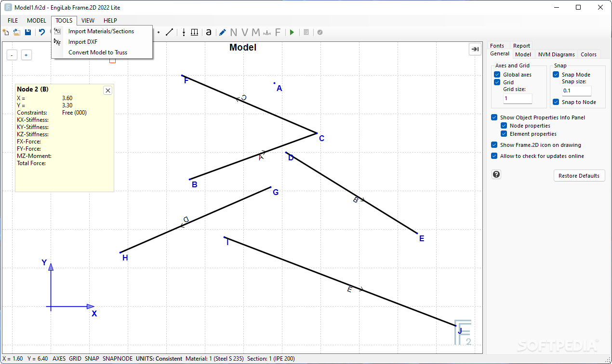Screen dimensions: 612x364
Task: Click the Open file toolbar icon
Action: [x=17, y=32]
